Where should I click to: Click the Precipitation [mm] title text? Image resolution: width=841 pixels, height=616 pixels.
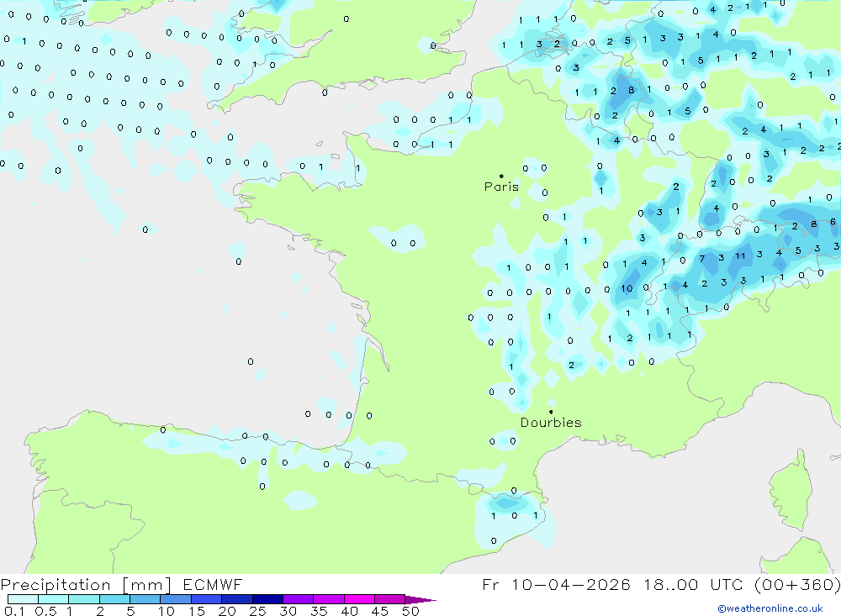[86, 584]
